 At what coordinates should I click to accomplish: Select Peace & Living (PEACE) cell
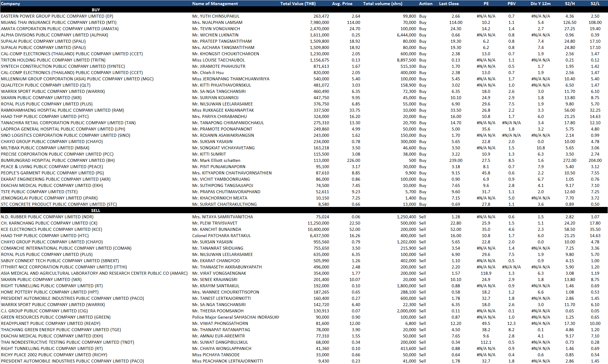52,167
